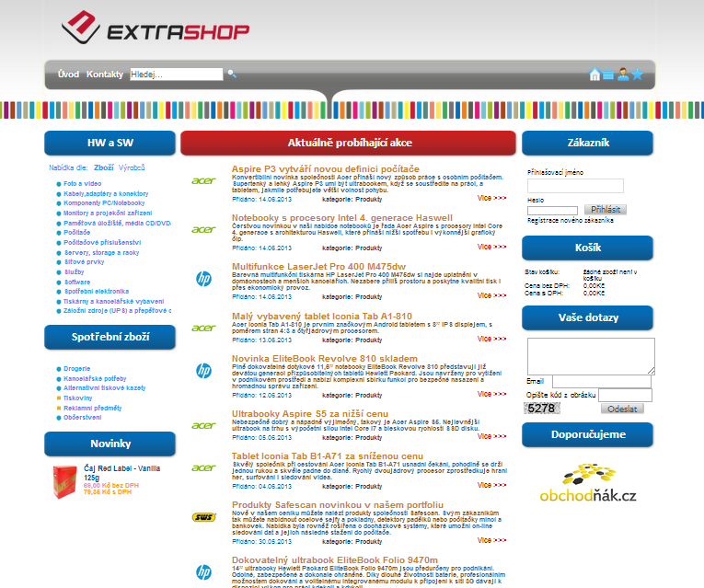Click HP logo beside LaserJet Pro article

point(203,279)
